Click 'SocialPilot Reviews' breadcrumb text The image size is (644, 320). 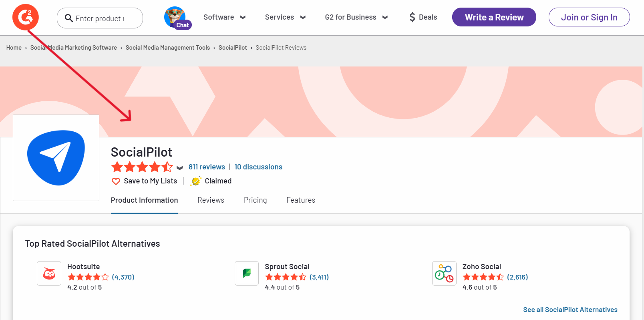click(281, 48)
